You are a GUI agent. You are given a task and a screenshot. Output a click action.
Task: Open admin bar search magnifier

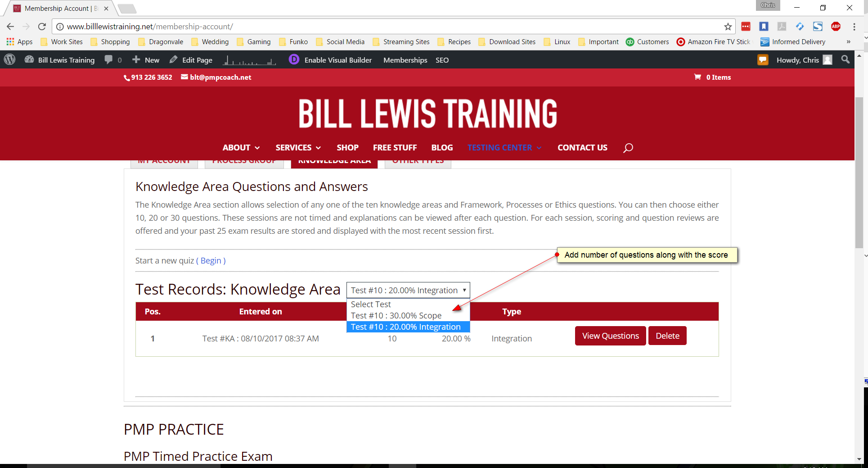click(x=846, y=59)
